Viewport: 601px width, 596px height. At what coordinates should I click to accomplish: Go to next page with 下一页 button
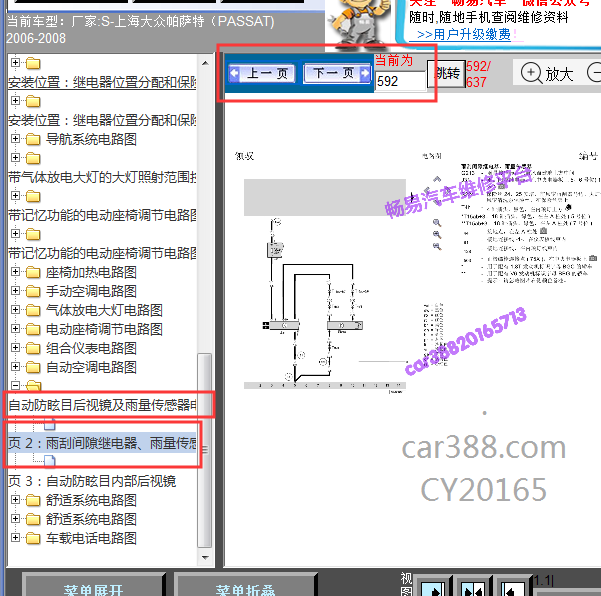(337, 73)
